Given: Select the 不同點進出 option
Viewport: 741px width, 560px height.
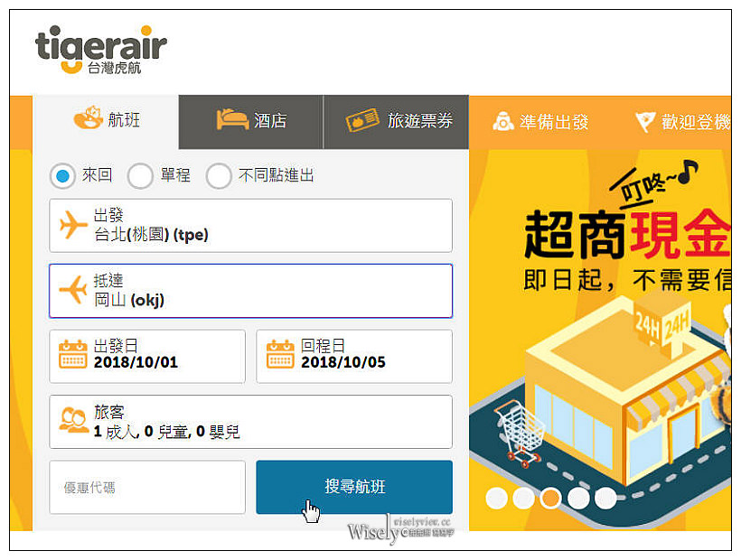Looking at the screenshot, I should (219, 176).
